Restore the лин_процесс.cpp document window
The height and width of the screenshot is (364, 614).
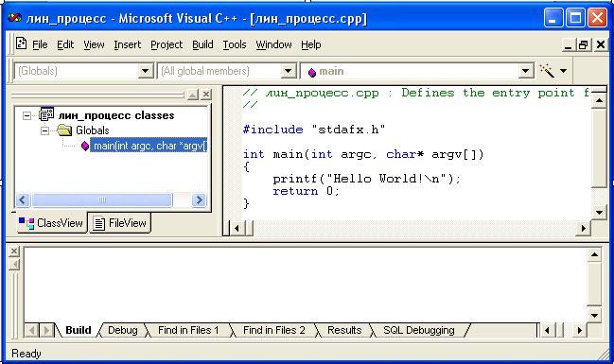(x=584, y=44)
